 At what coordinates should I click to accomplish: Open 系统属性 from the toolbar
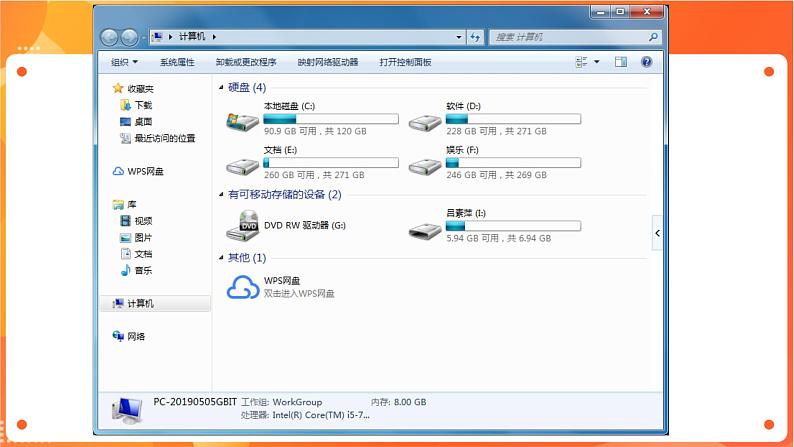(177, 62)
